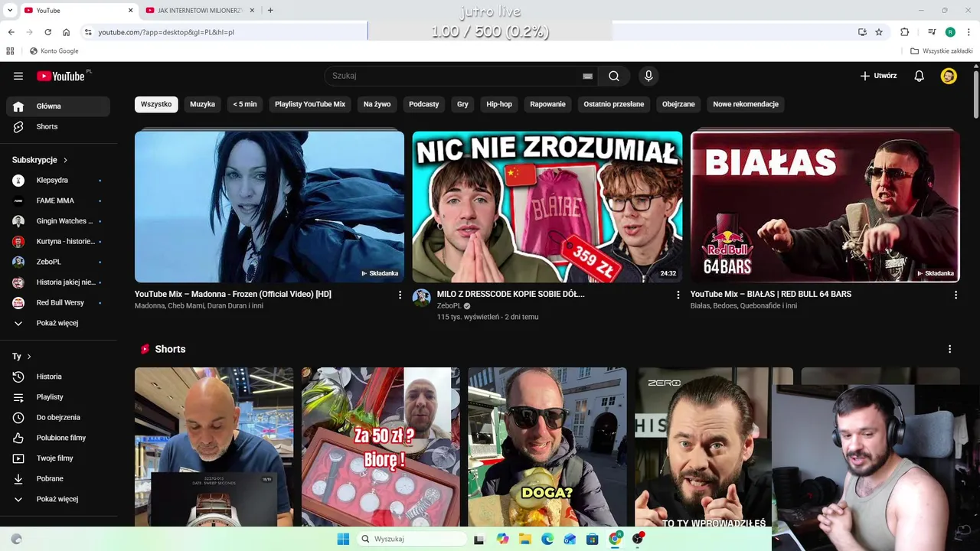Select the Ostatnio przesłane chip
The image size is (980, 551).
[614, 104]
